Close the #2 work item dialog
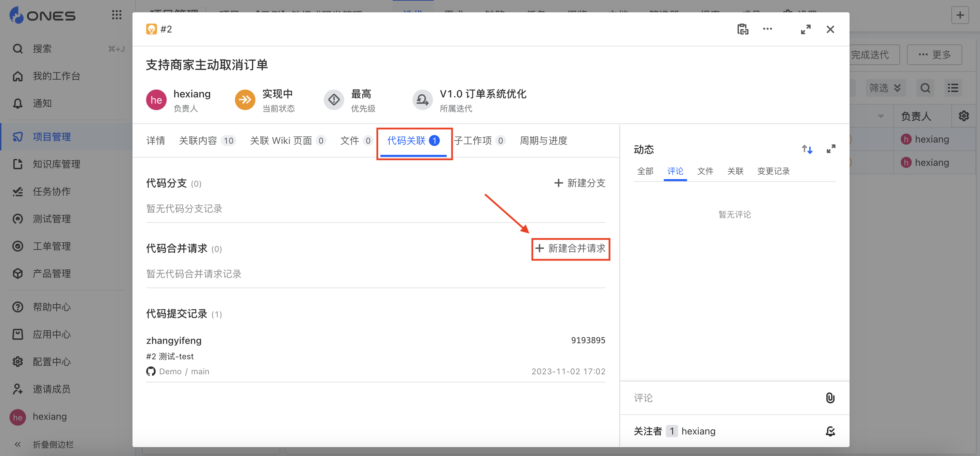Image resolution: width=980 pixels, height=456 pixels. point(830,29)
